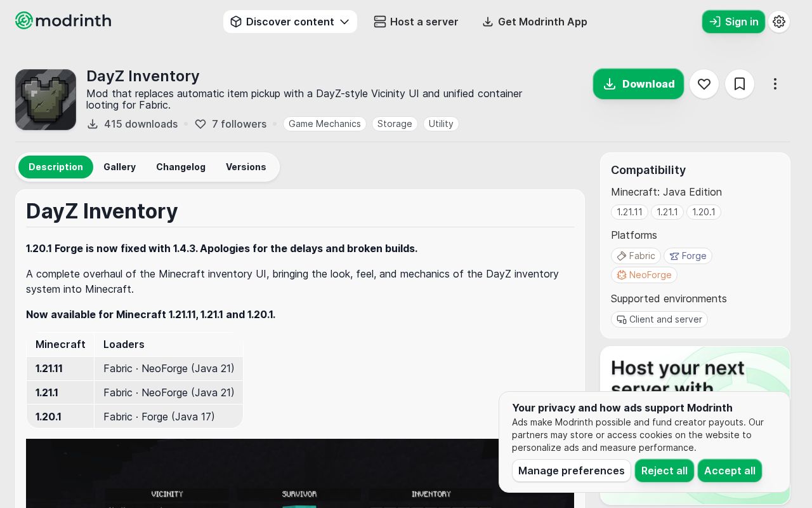The height and width of the screenshot is (508, 812).
Task: Click the table cell 'Fabric · Forge (Java 17)'
Action: (x=169, y=417)
